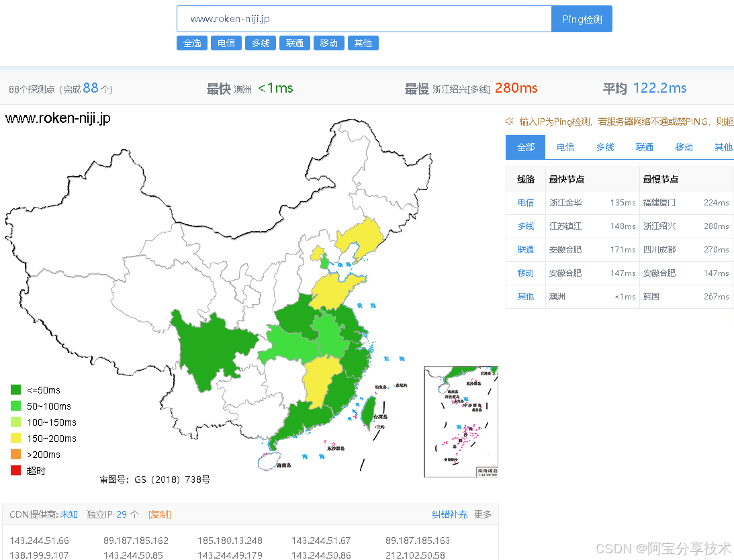Image resolution: width=734 pixels, height=560 pixels.
Task: Click the CDN provider 未知 link
Action: coord(68,514)
